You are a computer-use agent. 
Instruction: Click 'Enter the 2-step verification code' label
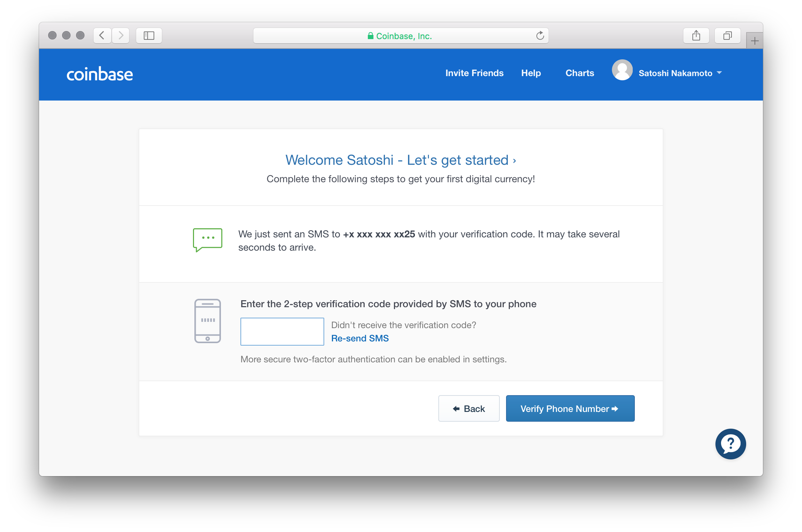click(x=388, y=304)
